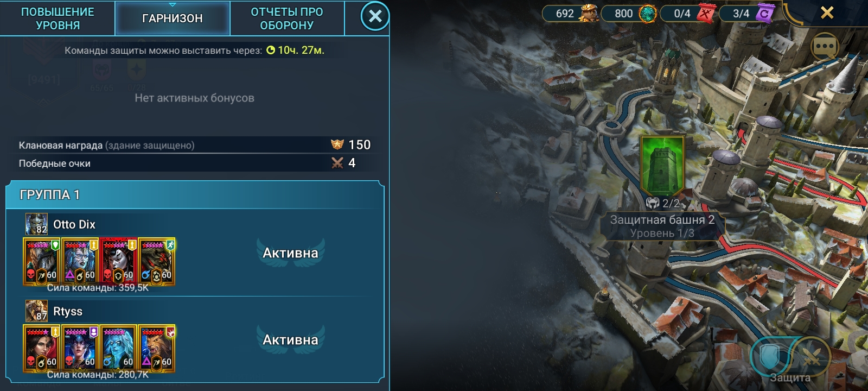This screenshot has height=391, width=868.
Task: Select green Defense Tower 2 banner
Action: (x=662, y=166)
